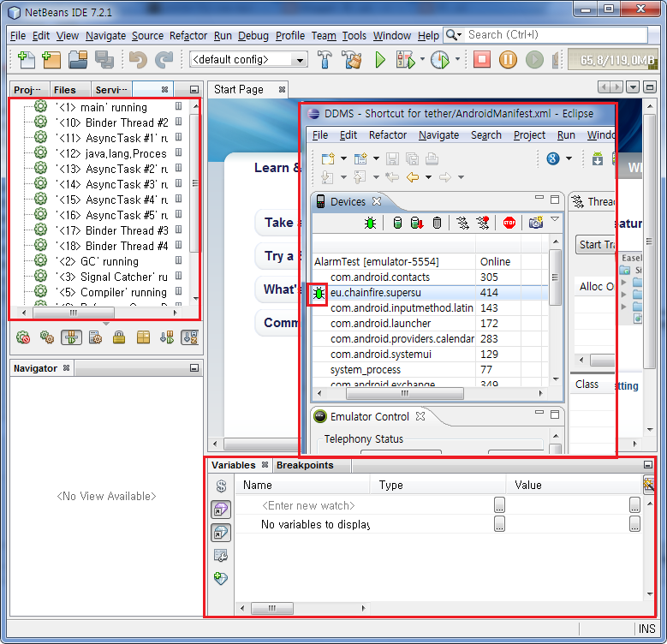This screenshot has width=667, height=644.
Task: Click the Debug Project icon
Action: tap(405, 60)
